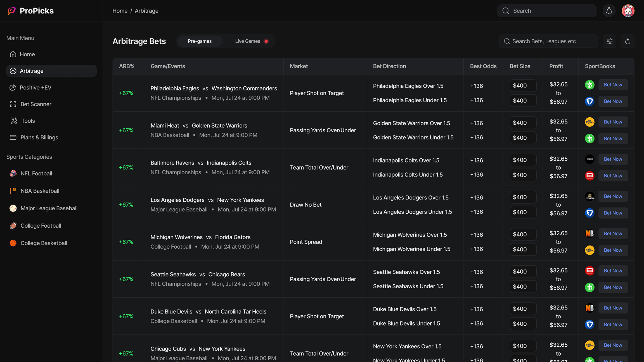Click the Home breadcrumb link
This screenshot has width=644, height=362.
[x=120, y=11]
